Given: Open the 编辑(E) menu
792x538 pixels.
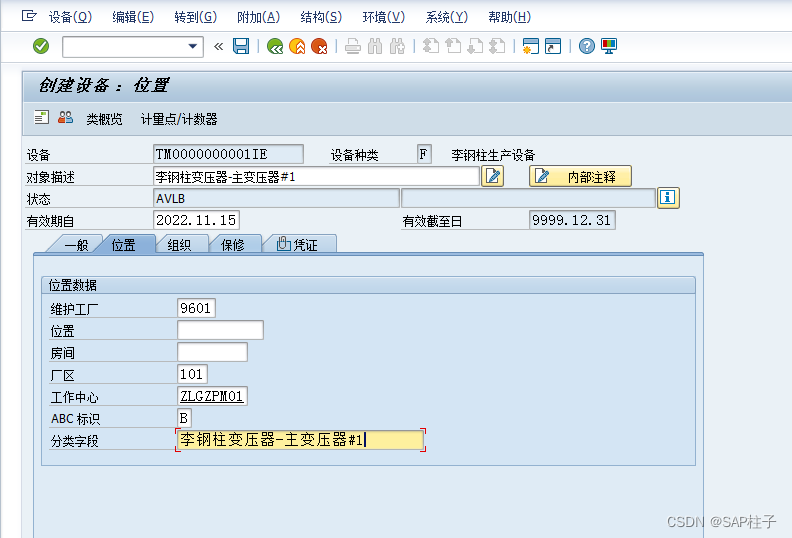Looking at the screenshot, I should 133,17.
